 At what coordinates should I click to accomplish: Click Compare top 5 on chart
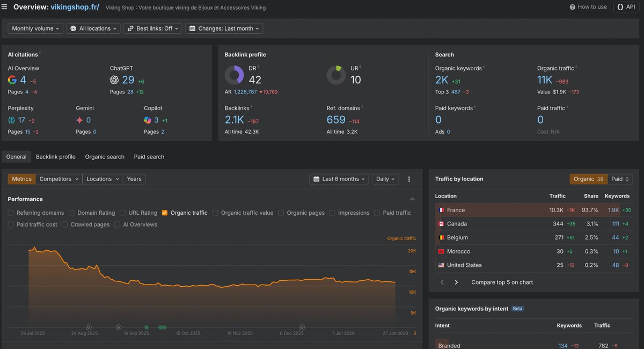[x=502, y=282]
